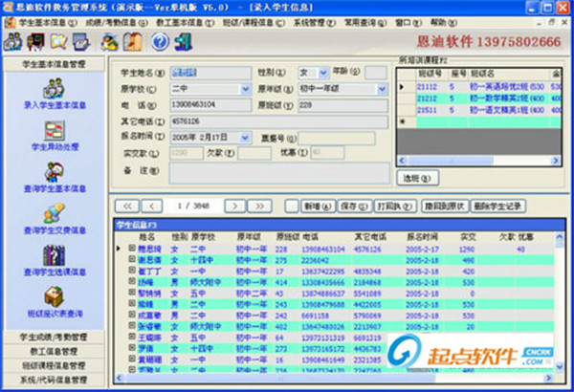Click the exit door toolbar icon
The image size is (574, 392).
184,42
